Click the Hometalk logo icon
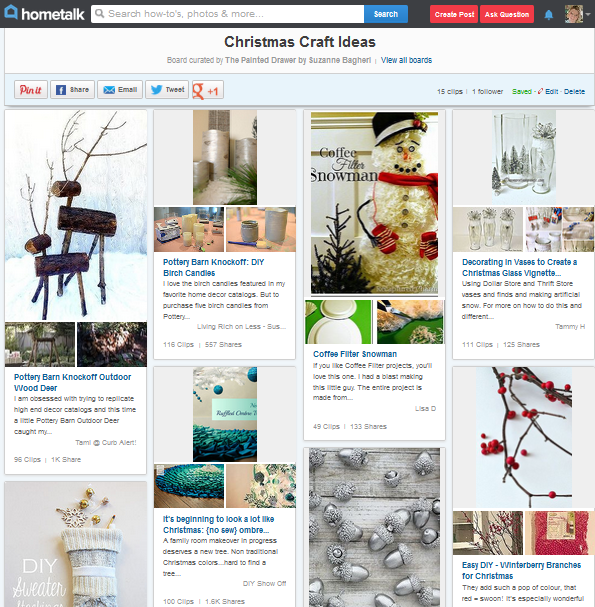595x607 pixels. pos(11,12)
